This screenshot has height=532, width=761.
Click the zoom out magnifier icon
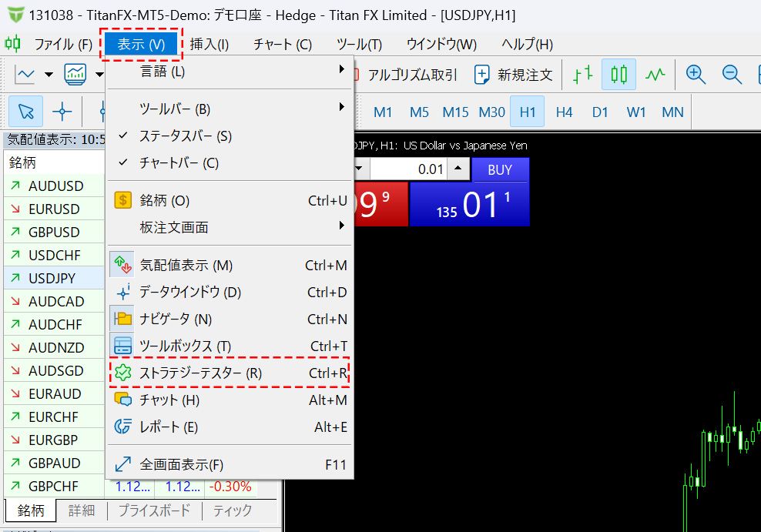click(732, 75)
